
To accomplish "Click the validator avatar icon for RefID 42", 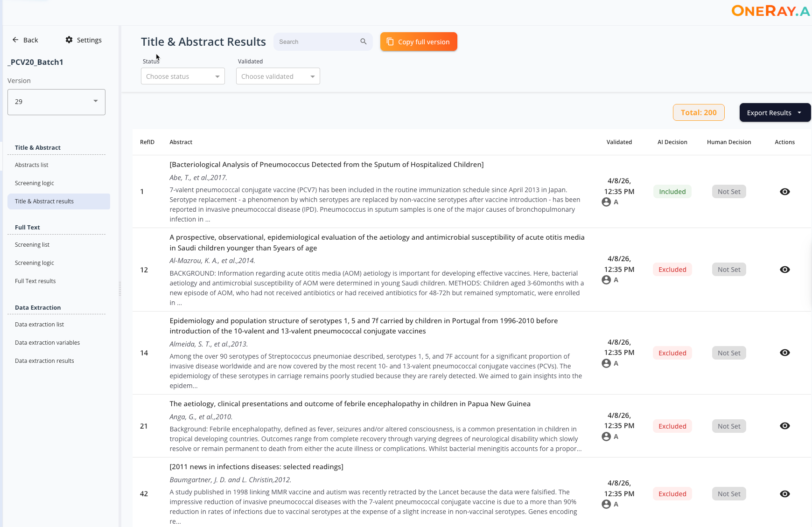I will pos(606,504).
